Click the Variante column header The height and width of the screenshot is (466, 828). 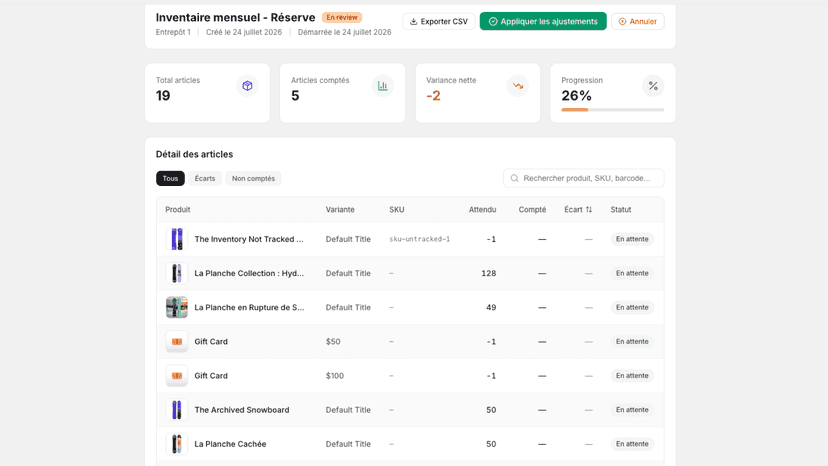click(340, 210)
